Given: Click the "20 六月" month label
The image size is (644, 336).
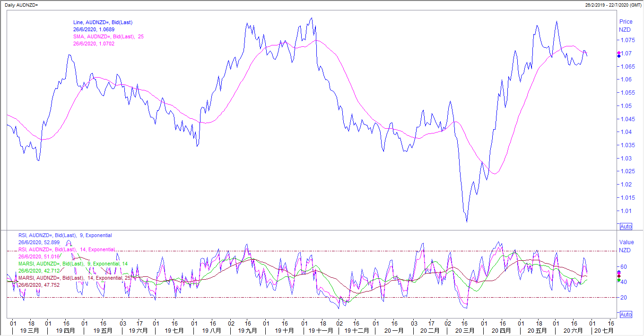Looking at the screenshot, I should tap(573, 331).
